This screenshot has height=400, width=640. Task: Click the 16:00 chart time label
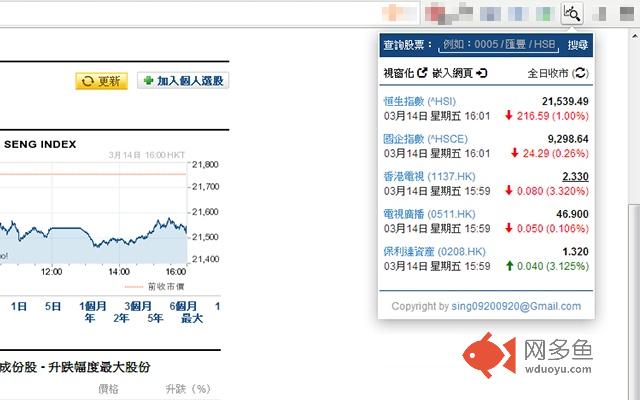[x=176, y=272]
